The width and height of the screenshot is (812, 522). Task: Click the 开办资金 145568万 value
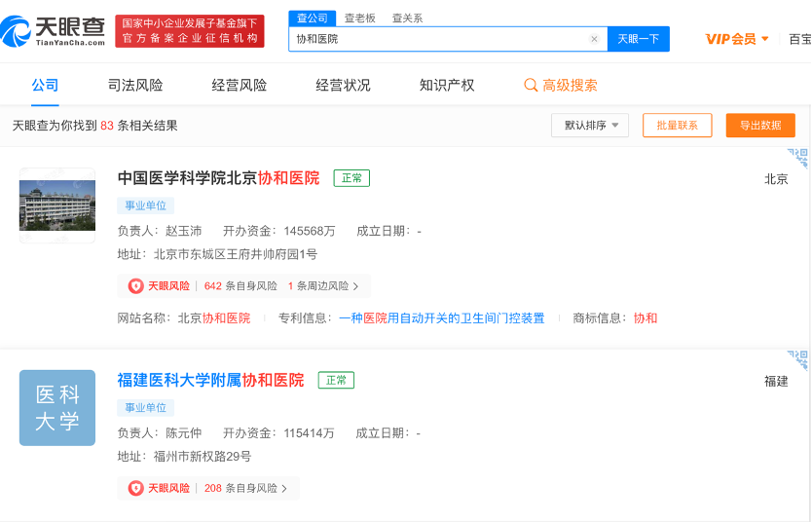coord(310,231)
